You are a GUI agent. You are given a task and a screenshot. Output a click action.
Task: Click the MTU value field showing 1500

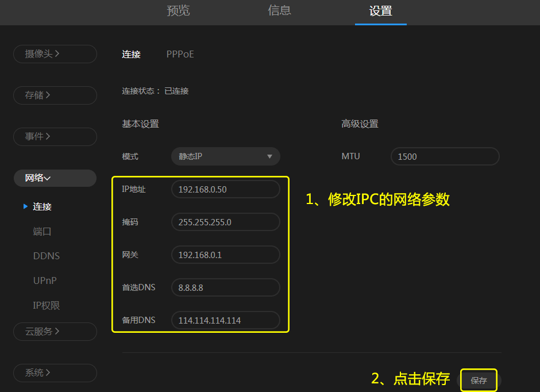(445, 156)
